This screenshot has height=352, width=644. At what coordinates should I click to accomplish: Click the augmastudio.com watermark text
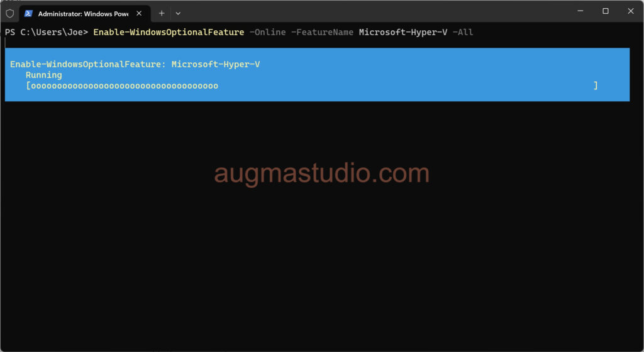click(x=321, y=173)
